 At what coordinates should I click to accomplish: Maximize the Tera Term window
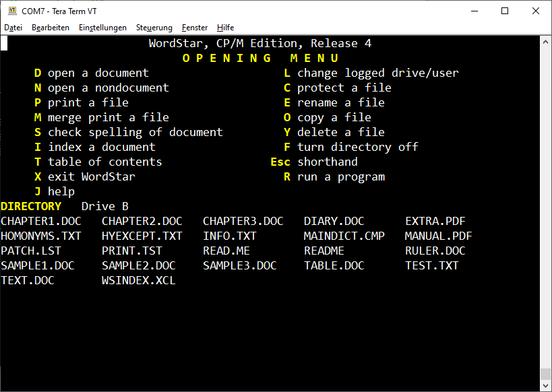tap(504, 11)
